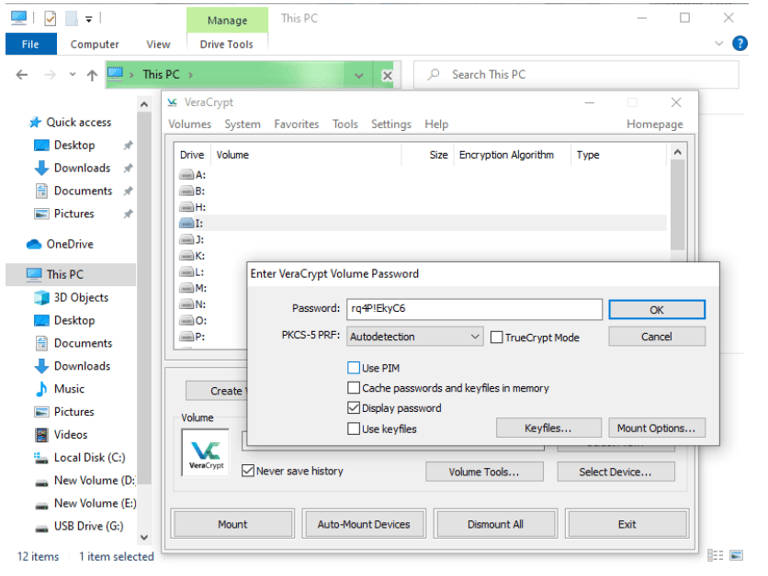Enable TrueCrypt Mode checkbox
768x576 pixels.
click(496, 337)
